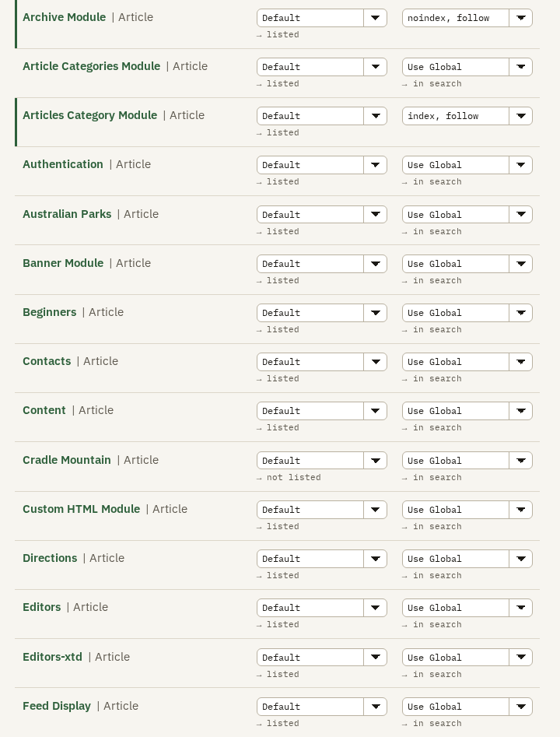The width and height of the screenshot is (560, 737).
Task: Open Editors row Default dropdown
Action: click(x=322, y=608)
